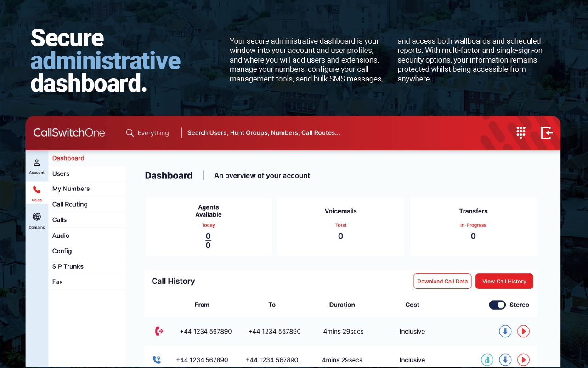This screenshot has width=588, height=368.
Task: Download the second call's recording
Action: coord(505,360)
